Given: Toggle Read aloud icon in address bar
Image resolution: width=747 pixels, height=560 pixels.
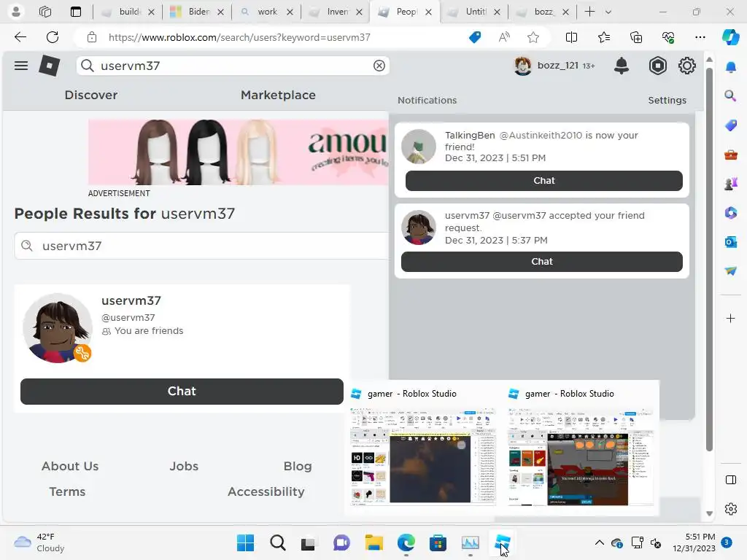Looking at the screenshot, I should click(504, 37).
